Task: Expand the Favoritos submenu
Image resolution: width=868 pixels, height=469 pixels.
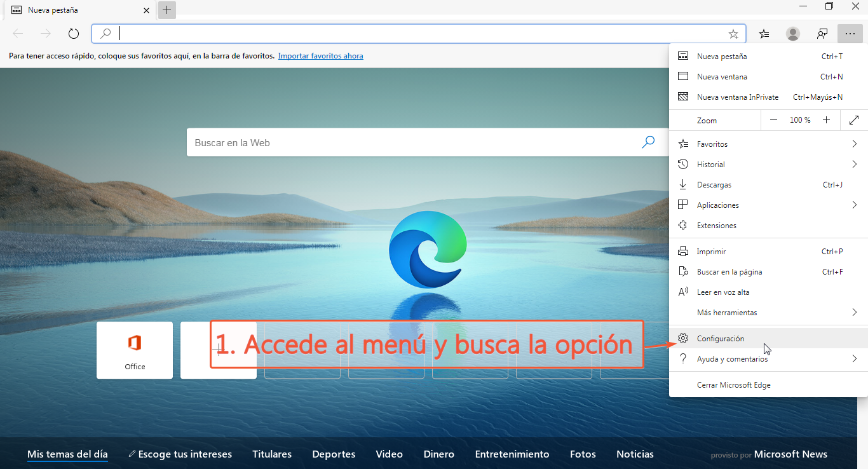Action: click(768, 144)
